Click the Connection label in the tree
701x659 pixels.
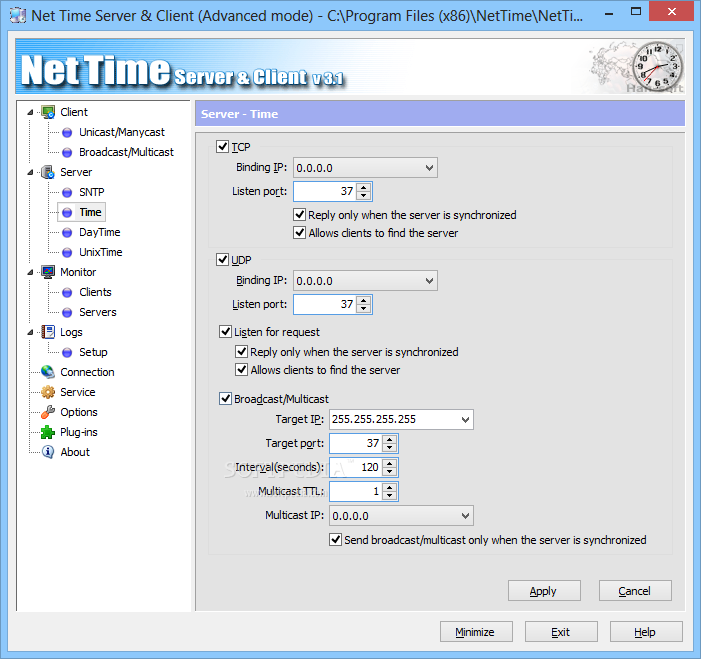(x=87, y=372)
